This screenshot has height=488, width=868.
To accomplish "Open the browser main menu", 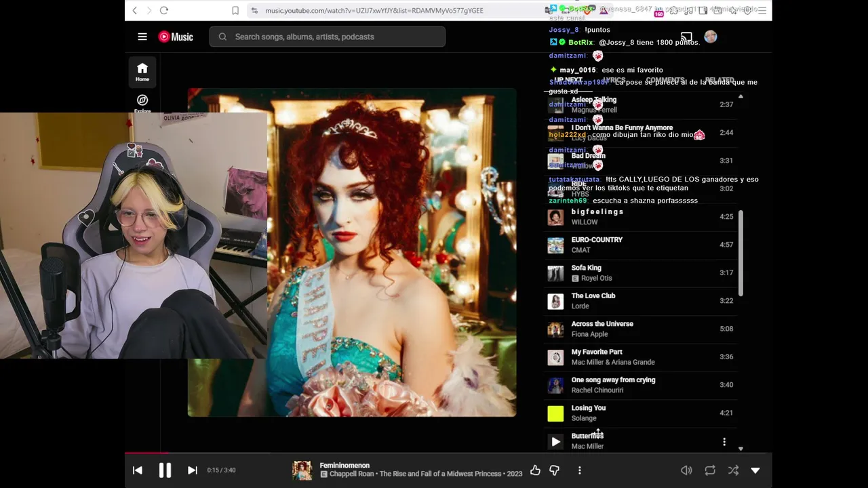I will point(762,10).
